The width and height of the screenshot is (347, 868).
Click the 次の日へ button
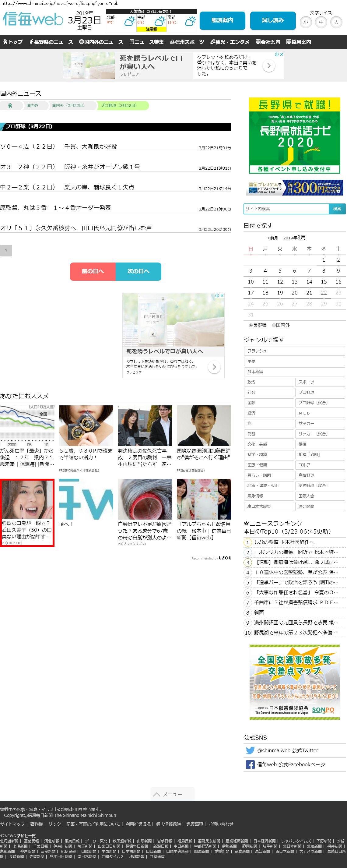[138, 271]
